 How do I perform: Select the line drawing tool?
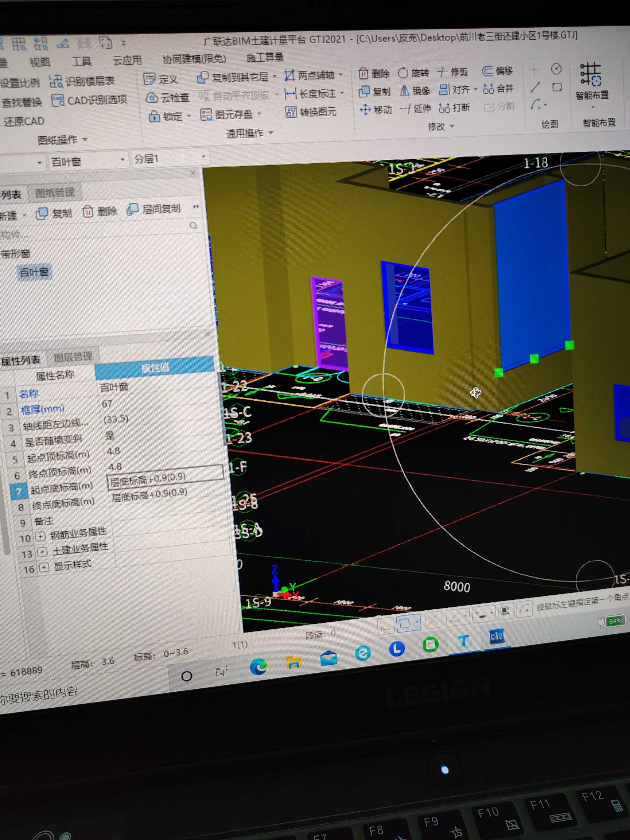pos(536,87)
